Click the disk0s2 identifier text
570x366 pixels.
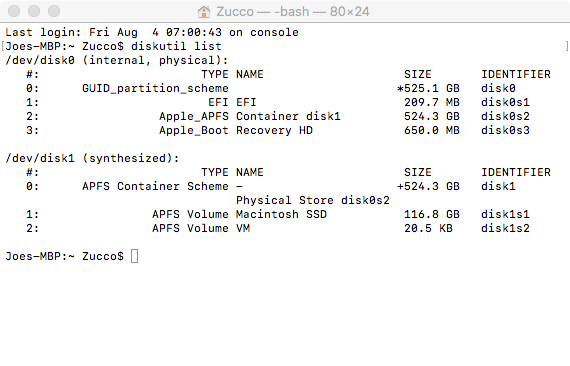[505, 116]
